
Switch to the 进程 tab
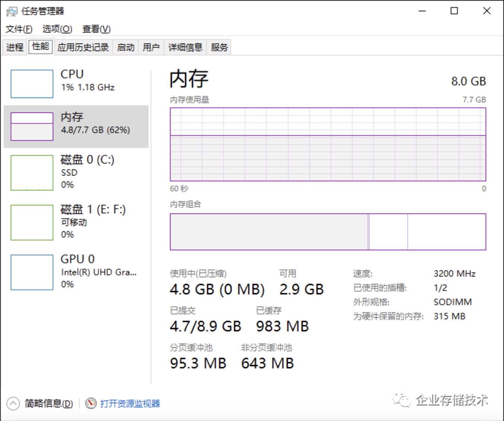pos(15,47)
